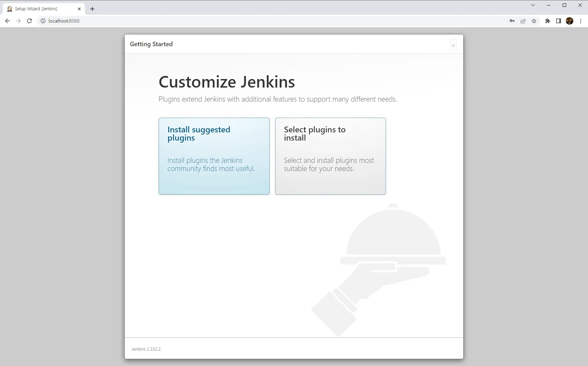Close the Getting Started dialog
Screen dimensions: 588x366
(453, 45)
